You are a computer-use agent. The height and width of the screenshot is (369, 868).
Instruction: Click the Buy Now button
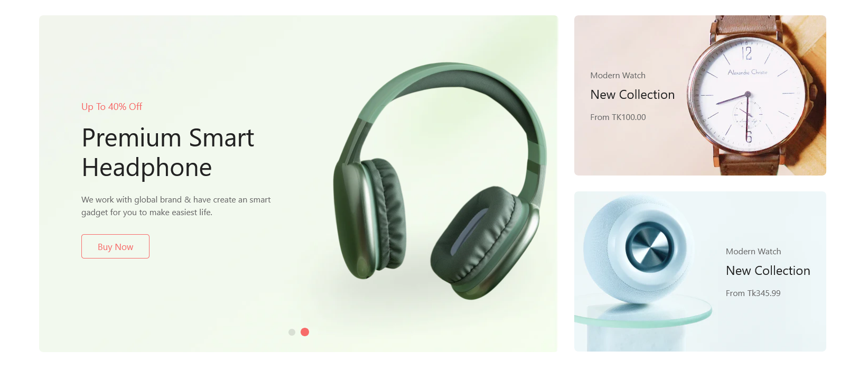(x=115, y=246)
